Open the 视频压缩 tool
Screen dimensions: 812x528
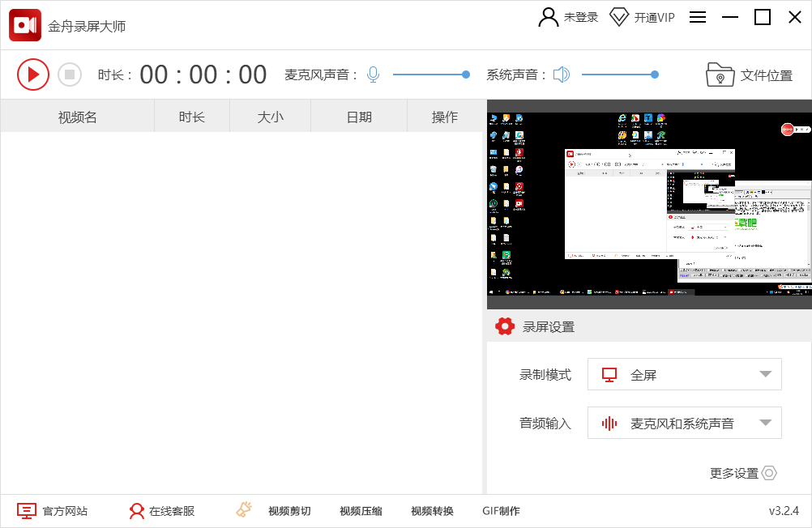tap(361, 512)
